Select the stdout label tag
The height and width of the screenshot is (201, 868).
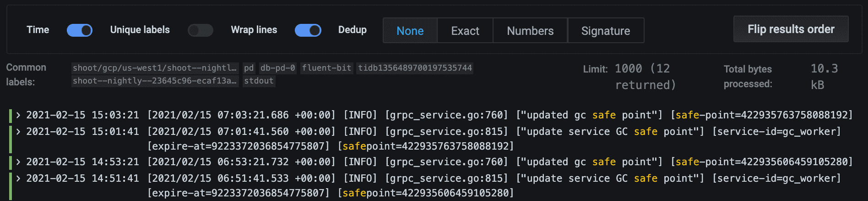coord(259,81)
